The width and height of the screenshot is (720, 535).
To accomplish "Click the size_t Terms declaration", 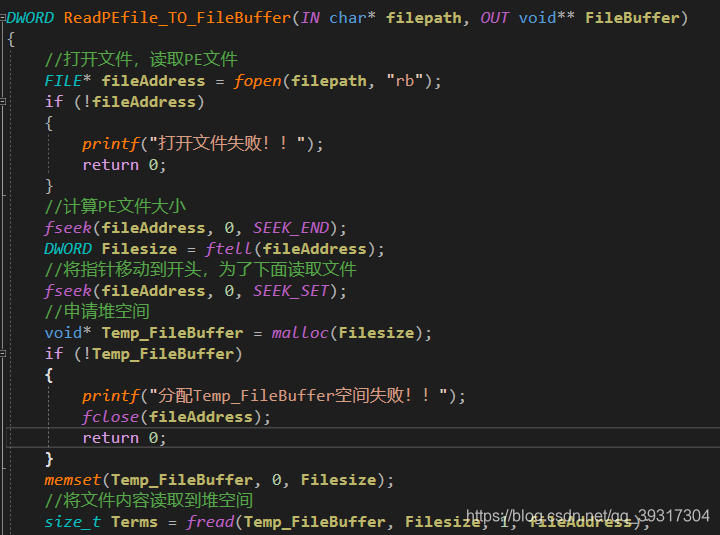I will pos(101,522).
